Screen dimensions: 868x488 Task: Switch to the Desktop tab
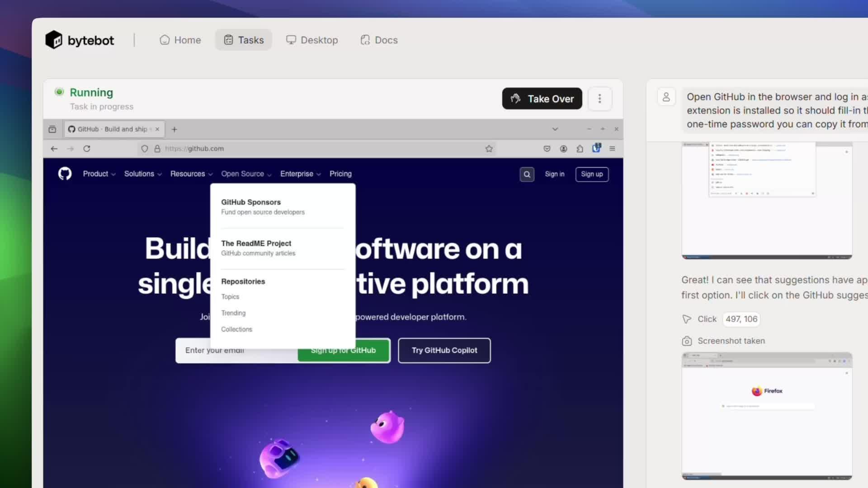312,40
